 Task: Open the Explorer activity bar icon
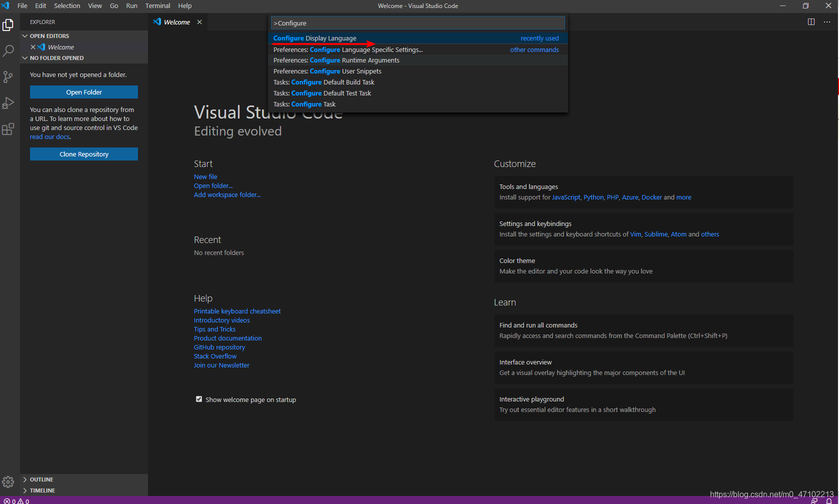point(8,25)
